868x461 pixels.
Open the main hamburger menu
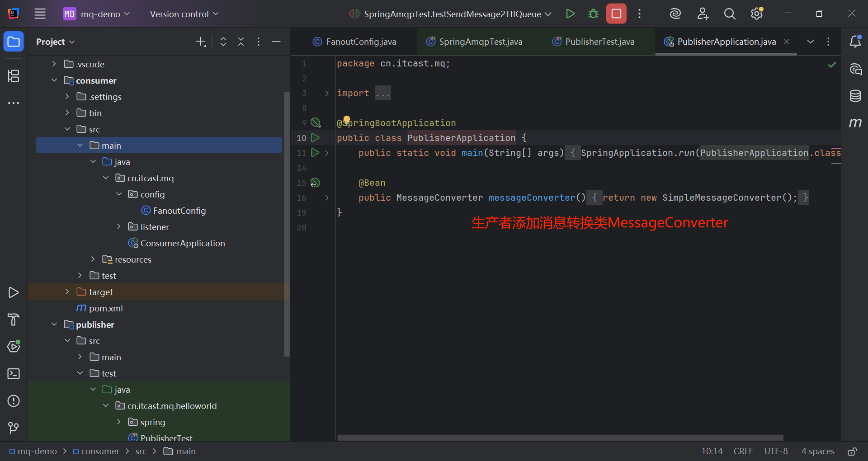(x=40, y=14)
